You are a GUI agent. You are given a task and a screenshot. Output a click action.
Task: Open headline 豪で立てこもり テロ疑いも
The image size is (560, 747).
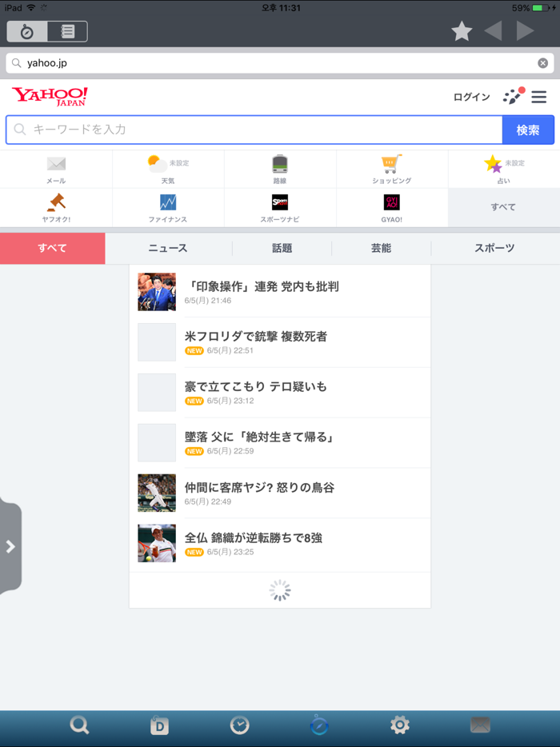pyautogui.click(x=256, y=386)
